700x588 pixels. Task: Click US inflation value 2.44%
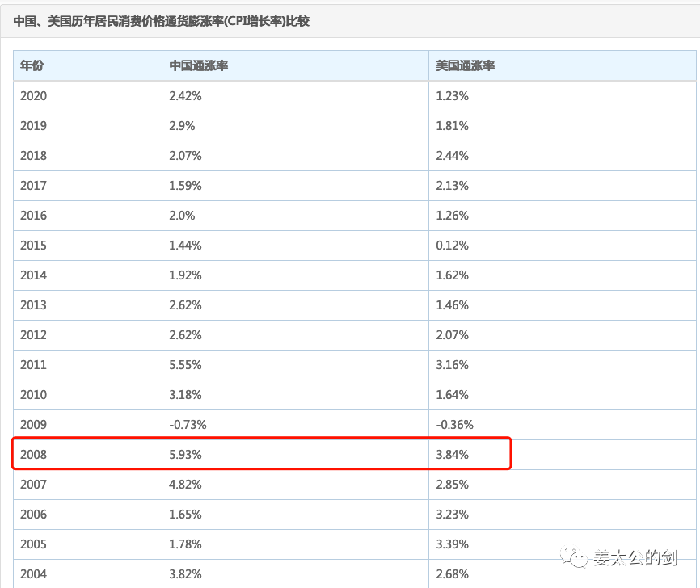click(x=452, y=156)
